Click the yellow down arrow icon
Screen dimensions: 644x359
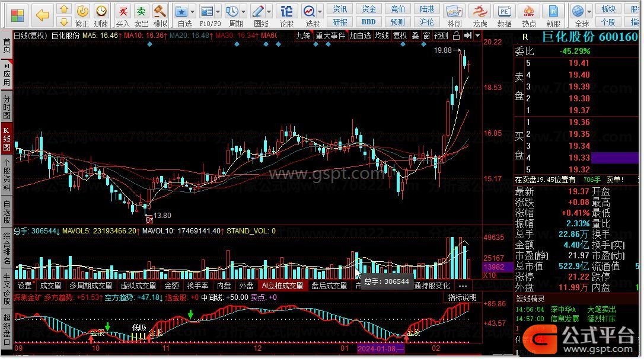coord(64,22)
